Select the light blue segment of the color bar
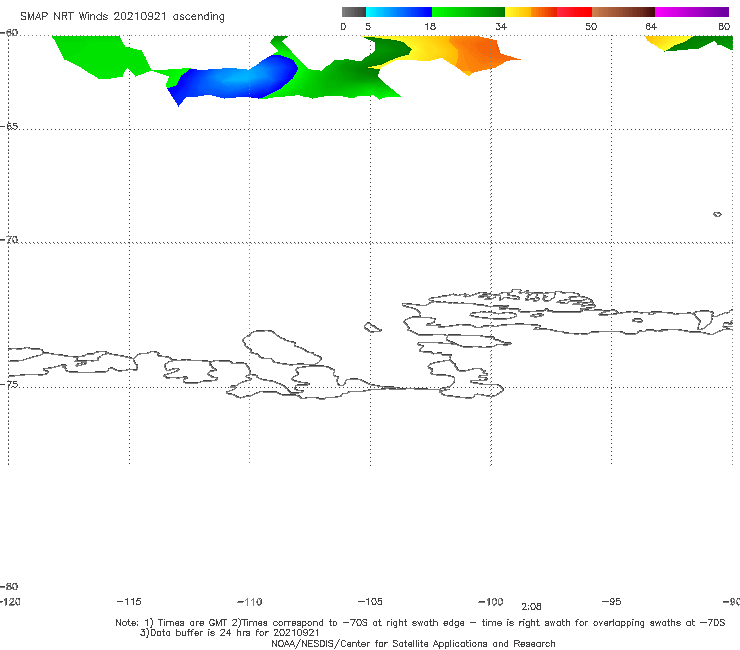740x650 pixels. click(399, 12)
